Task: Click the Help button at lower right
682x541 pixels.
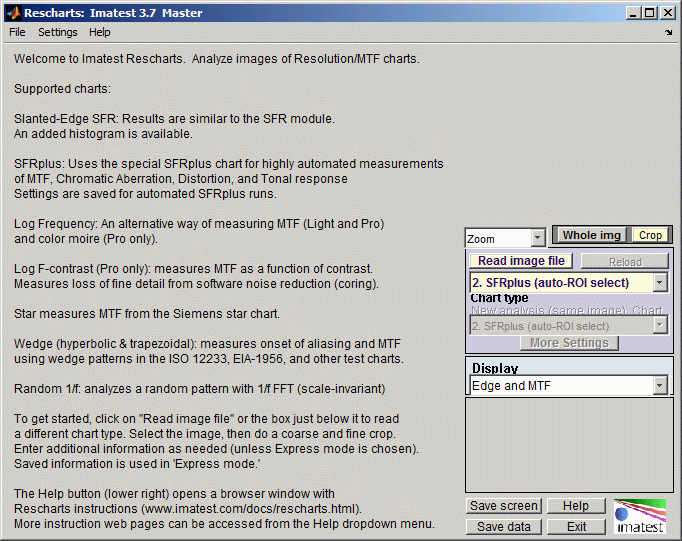Action: click(x=576, y=506)
